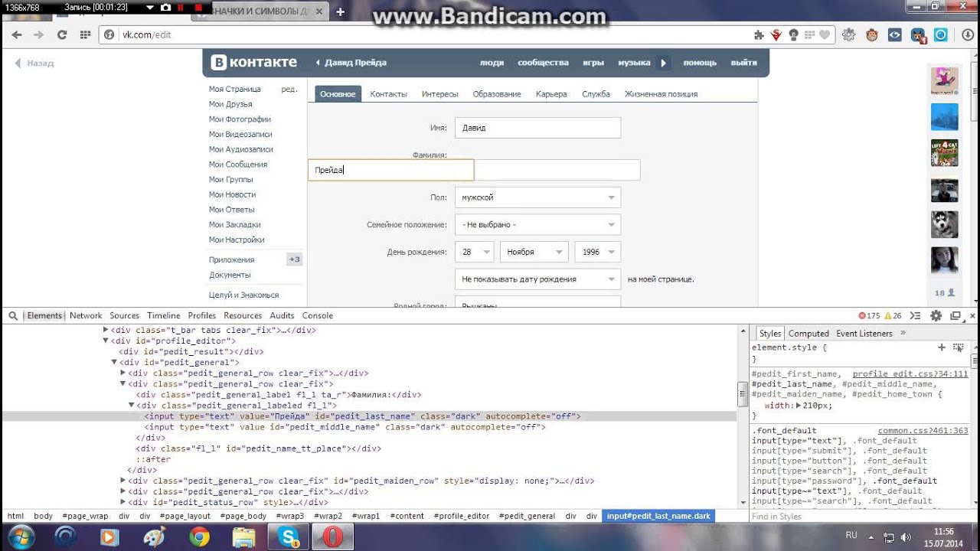
Task: Click the lightbulb icon in address bar
Action: [x=793, y=34]
